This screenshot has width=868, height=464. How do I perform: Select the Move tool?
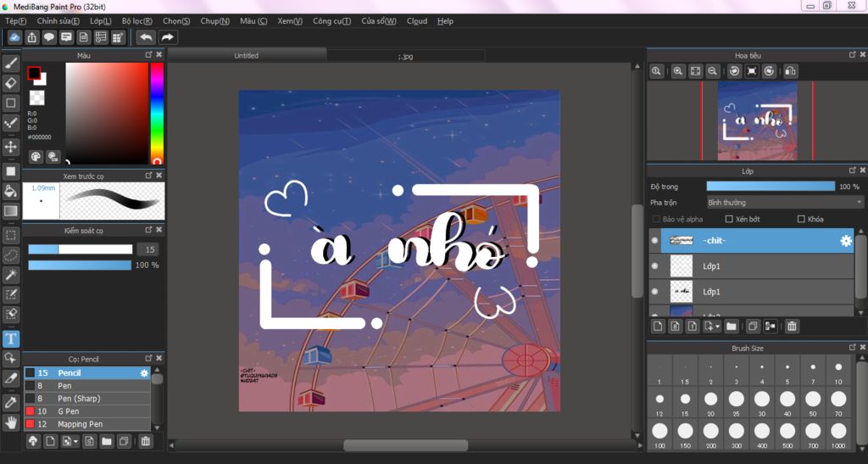pyautogui.click(x=10, y=147)
